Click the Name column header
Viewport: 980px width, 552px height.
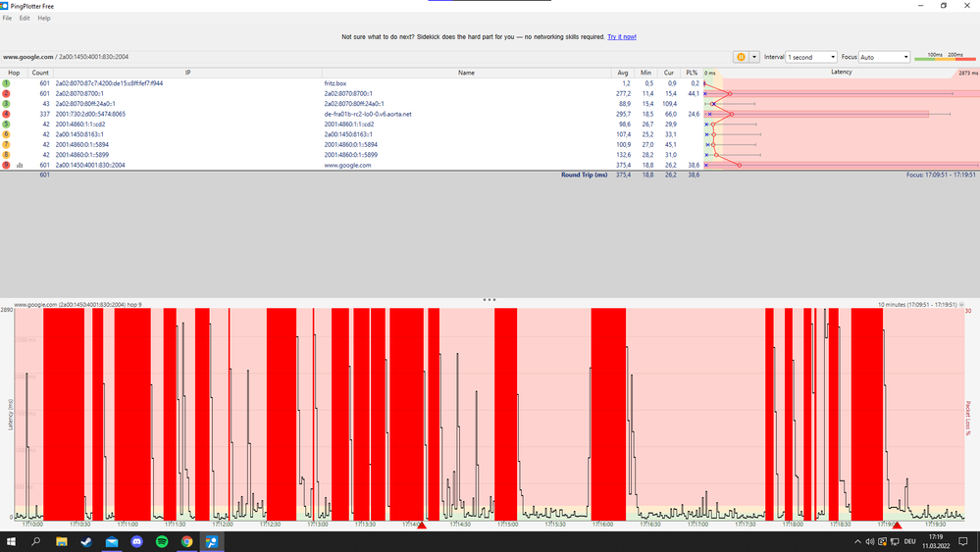pyautogui.click(x=466, y=73)
